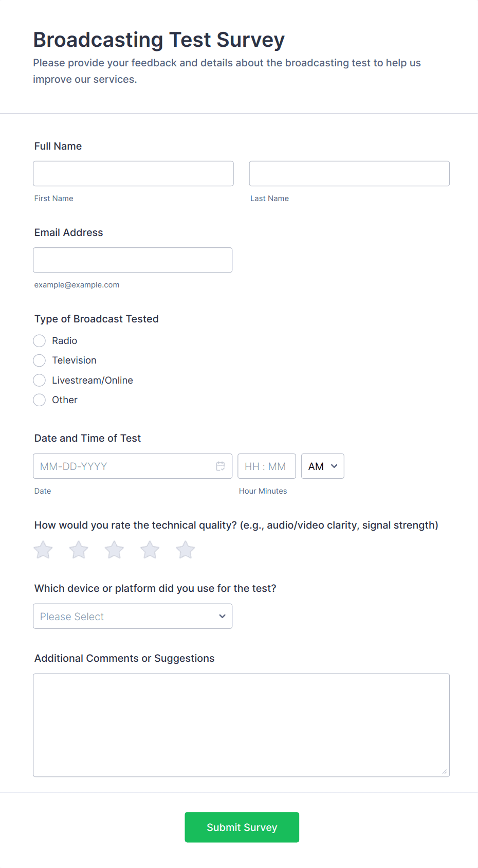Focus the Email Address input
The height and width of the screenshot is (868, 478).
(x=133, y=260)
